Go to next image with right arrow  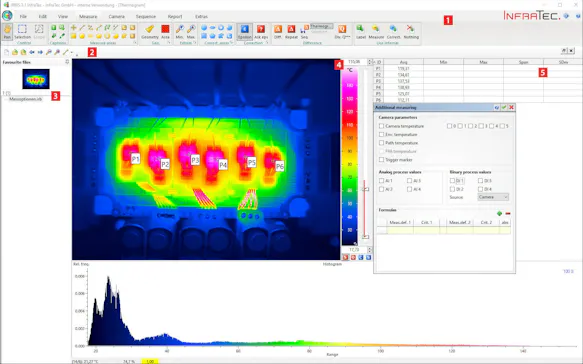pyautogui.click(x=40, y=52)
